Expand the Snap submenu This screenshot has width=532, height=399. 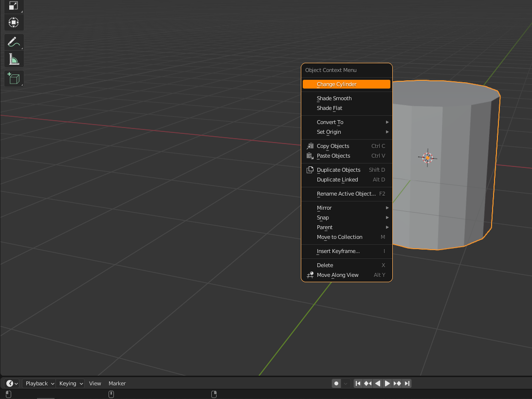tap(347, 218)
